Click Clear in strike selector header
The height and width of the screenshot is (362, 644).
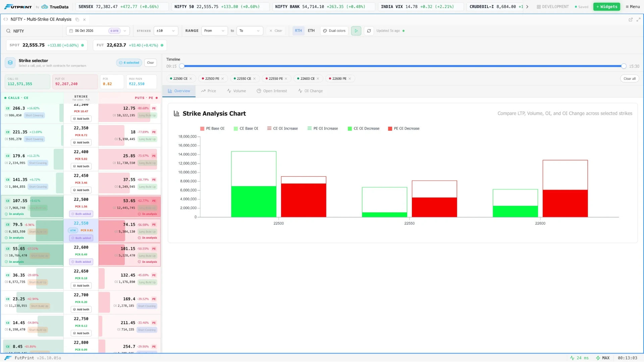click(151, 63)
